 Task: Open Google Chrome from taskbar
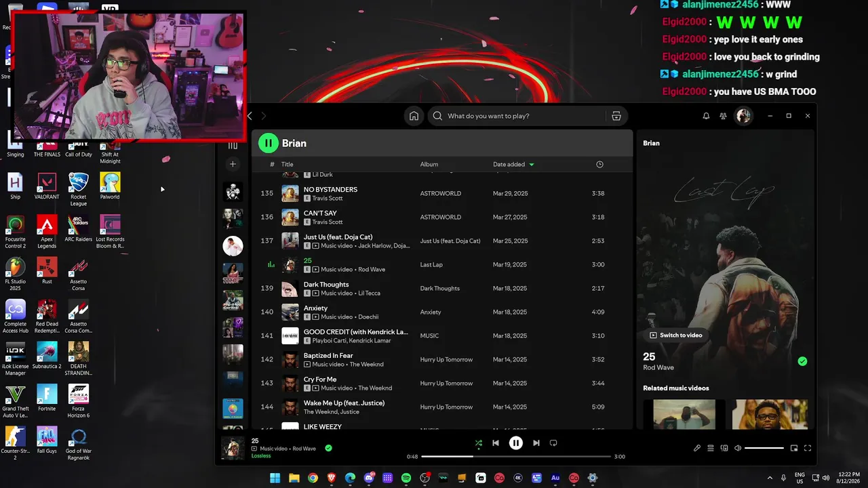(x=313, y=478)
